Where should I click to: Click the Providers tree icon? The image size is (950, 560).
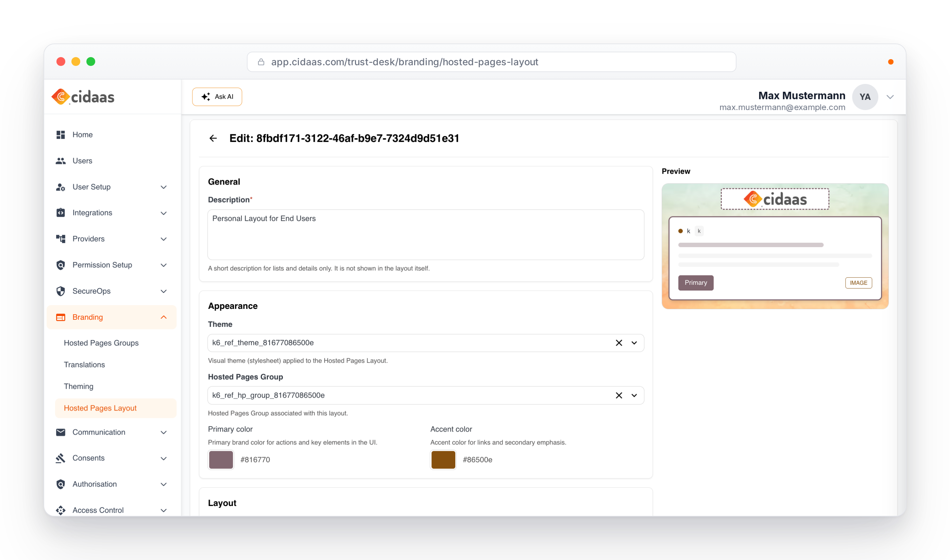tap(61, 239)
